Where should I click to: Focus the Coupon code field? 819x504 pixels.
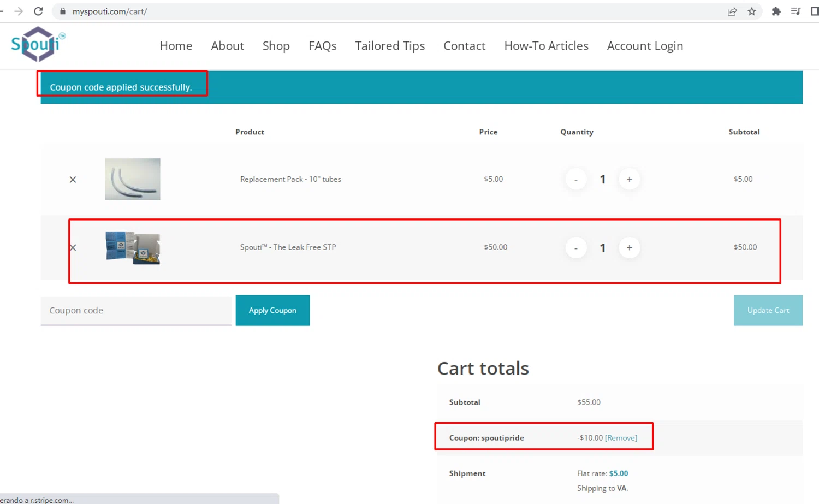click(136, 310)
